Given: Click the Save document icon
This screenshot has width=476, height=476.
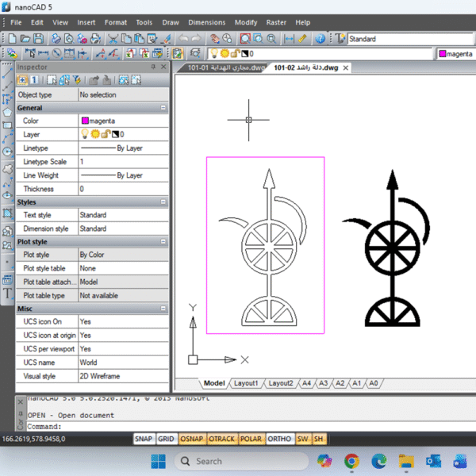Looking at the screenshot, I should tap(38, 38).
